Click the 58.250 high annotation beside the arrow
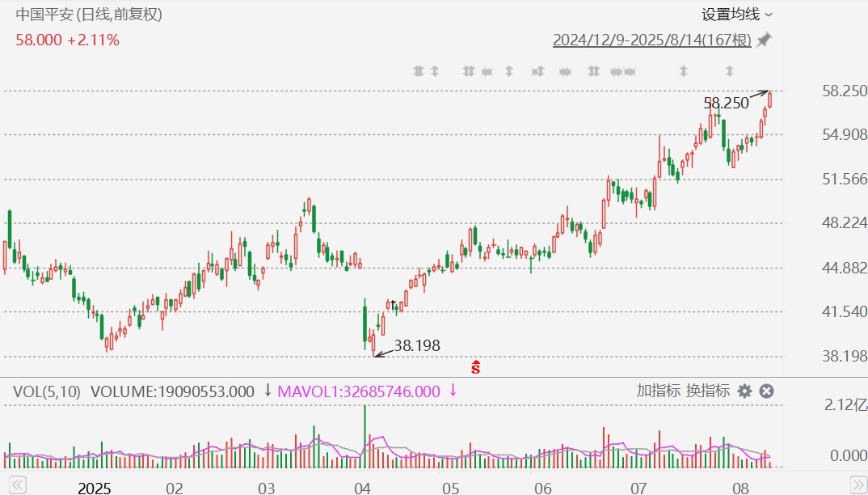Image resolution: width=868 pixels, height=495 pixels. [x=726, y=103]
